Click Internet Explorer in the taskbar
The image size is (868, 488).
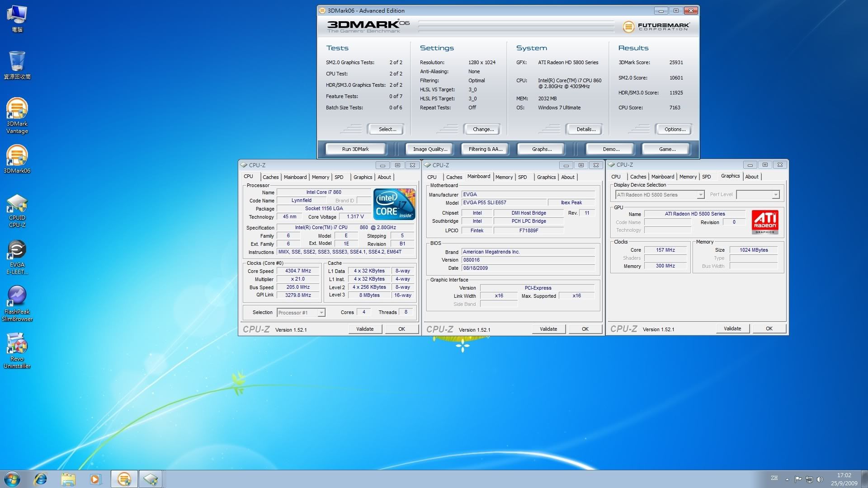41,479
